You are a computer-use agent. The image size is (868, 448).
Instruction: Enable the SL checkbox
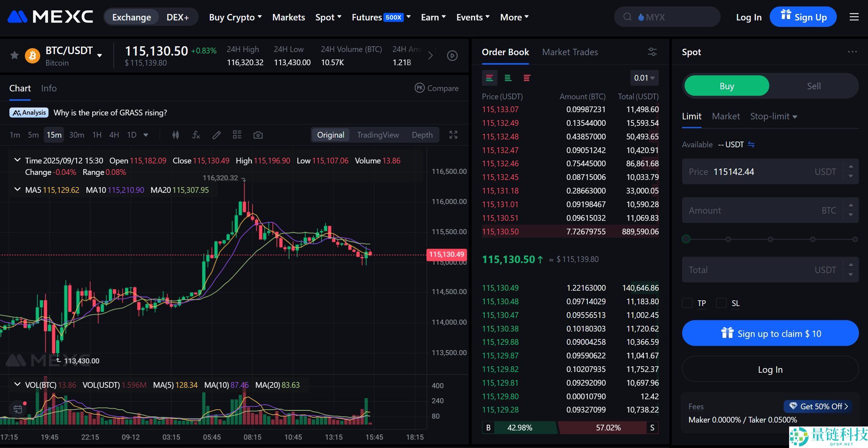click(721, 303)
